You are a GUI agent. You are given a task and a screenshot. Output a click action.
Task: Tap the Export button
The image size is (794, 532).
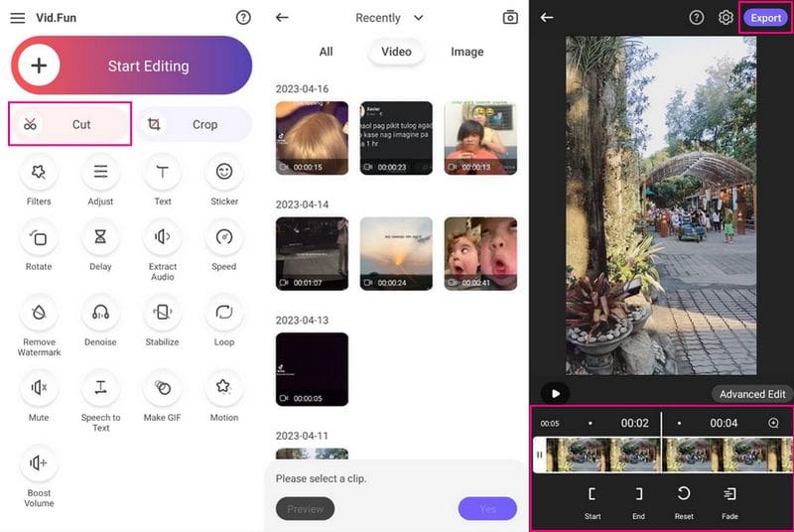coord(765,18)
